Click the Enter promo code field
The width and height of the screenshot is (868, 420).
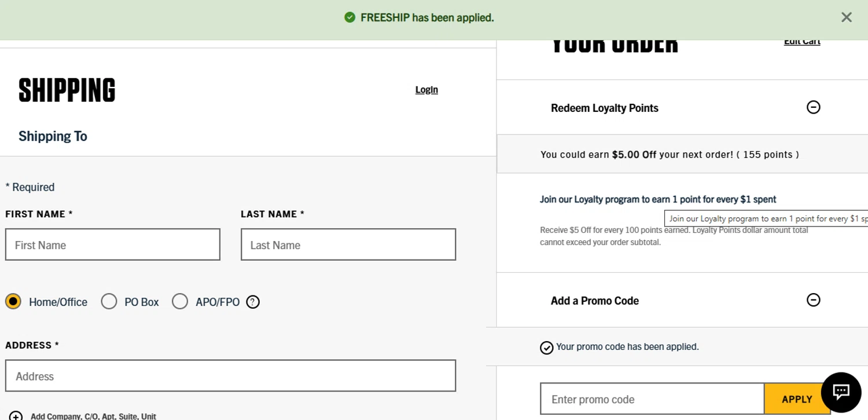click(652, 399)
